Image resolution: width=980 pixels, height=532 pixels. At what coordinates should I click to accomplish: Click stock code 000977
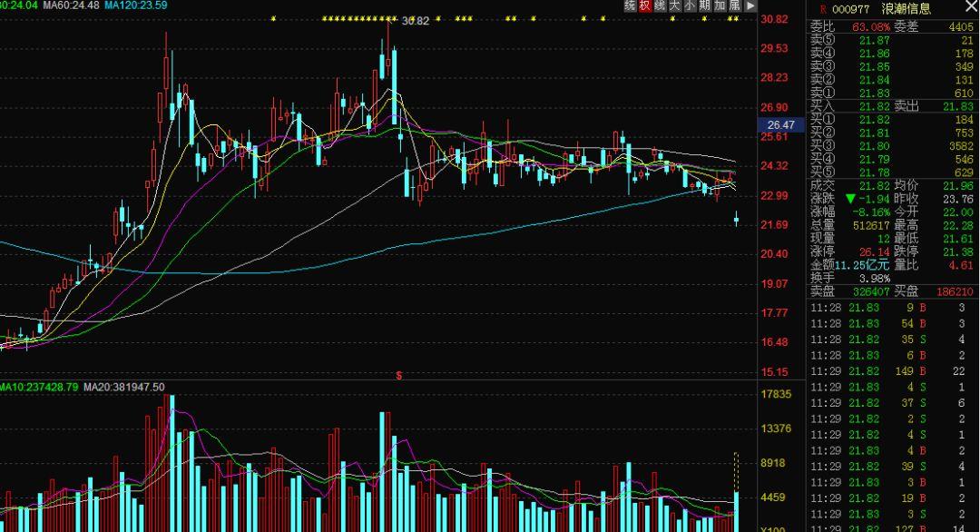tap(850, 9)
